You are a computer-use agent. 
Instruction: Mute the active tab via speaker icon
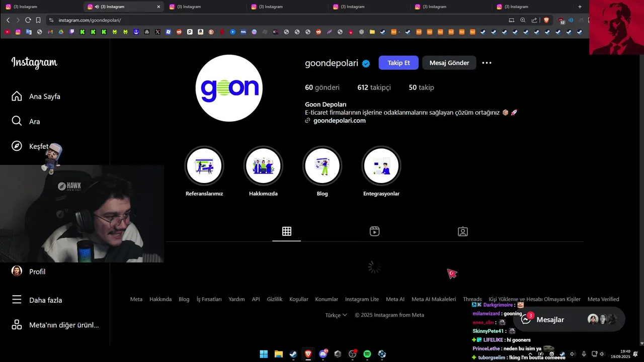pos(97,7)
